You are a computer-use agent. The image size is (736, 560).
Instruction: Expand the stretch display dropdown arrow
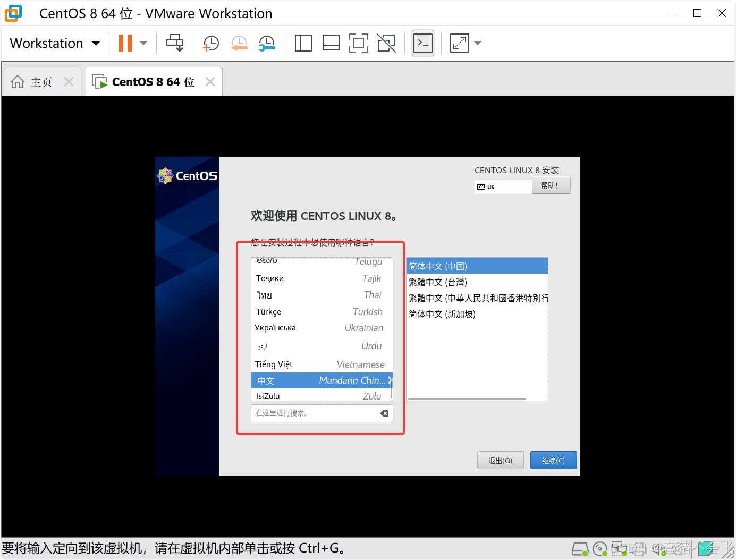point(478,43)
